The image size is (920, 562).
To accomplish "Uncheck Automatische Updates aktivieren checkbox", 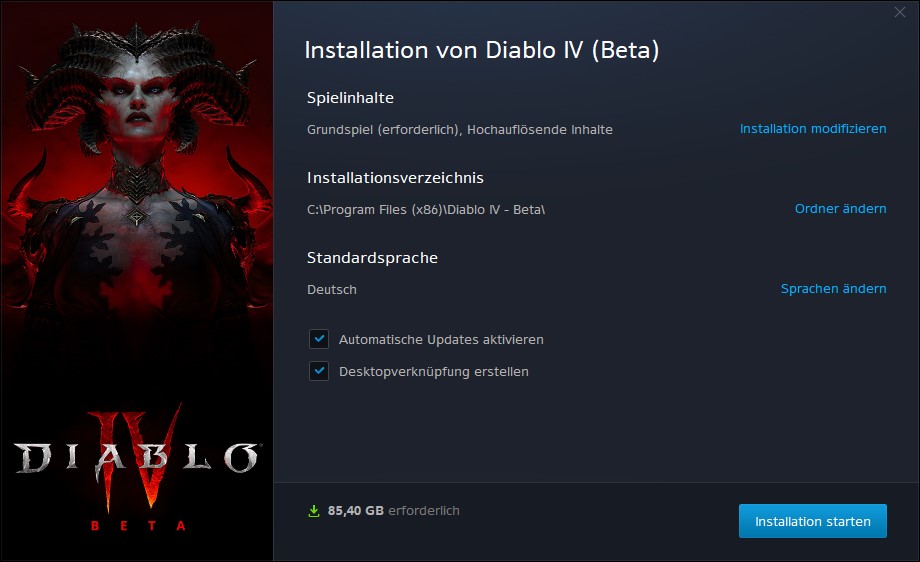I will click(319, 339).
